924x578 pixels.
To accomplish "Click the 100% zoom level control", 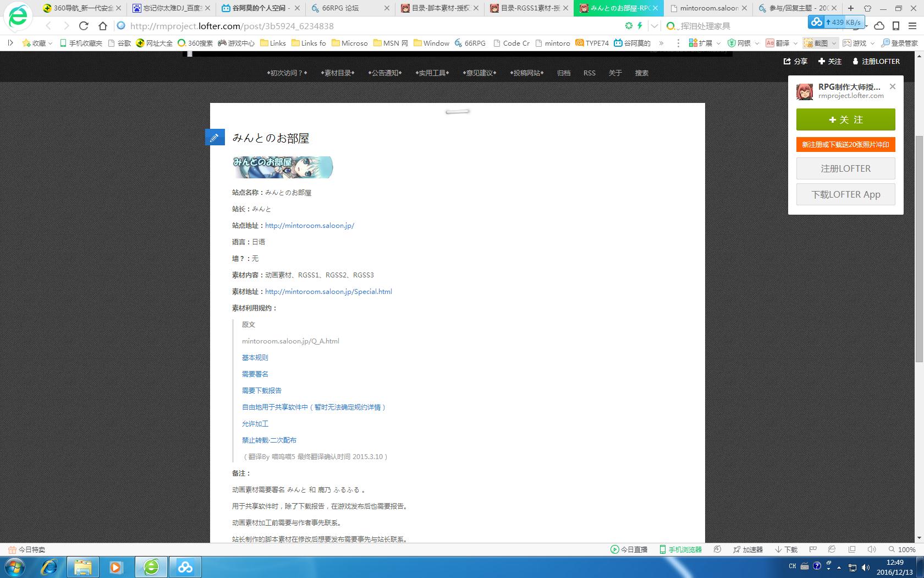I will [x=902, y=549].
